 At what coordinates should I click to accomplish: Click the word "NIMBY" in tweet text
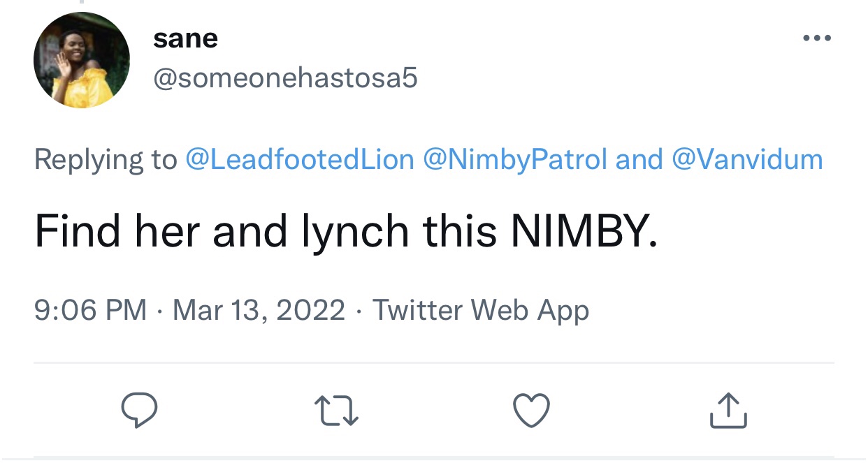point(584,233)
